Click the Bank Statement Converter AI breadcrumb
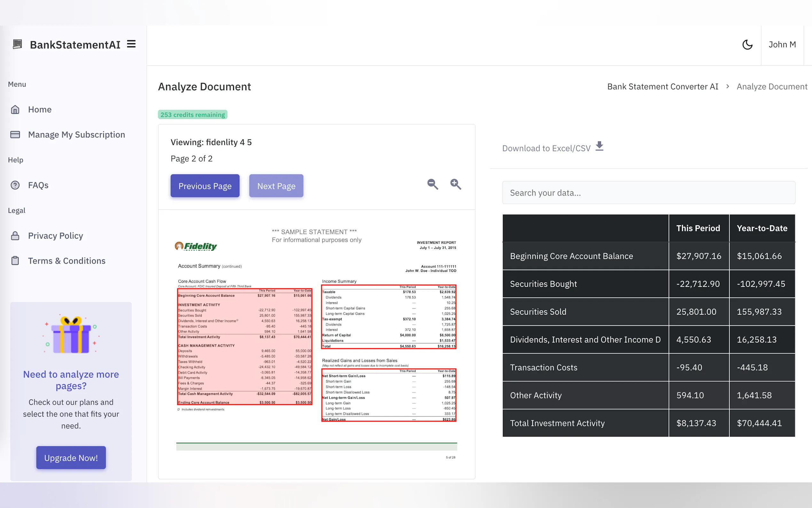This screenshot has height=508, width=812. [x=662, y=87]
